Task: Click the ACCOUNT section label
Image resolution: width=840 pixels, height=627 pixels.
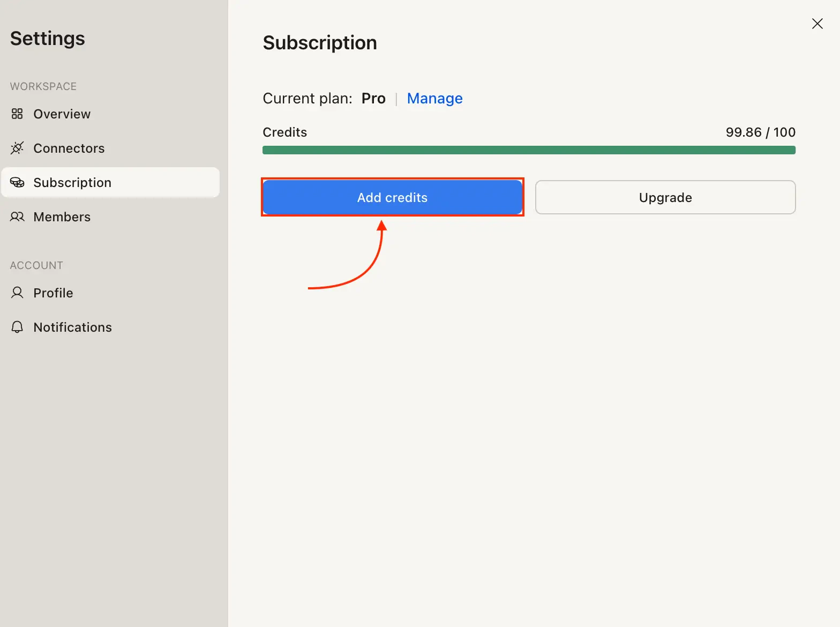Action: click(36, 265)
